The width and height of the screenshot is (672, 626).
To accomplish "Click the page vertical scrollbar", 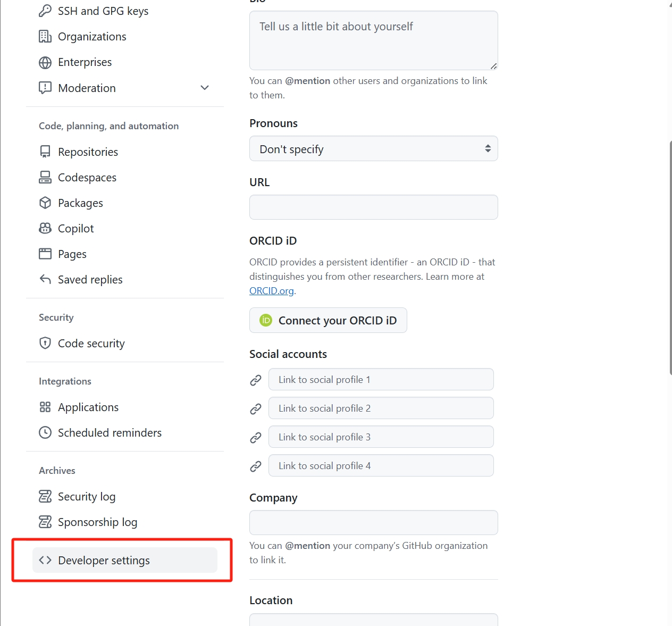I will coord(670,255).
